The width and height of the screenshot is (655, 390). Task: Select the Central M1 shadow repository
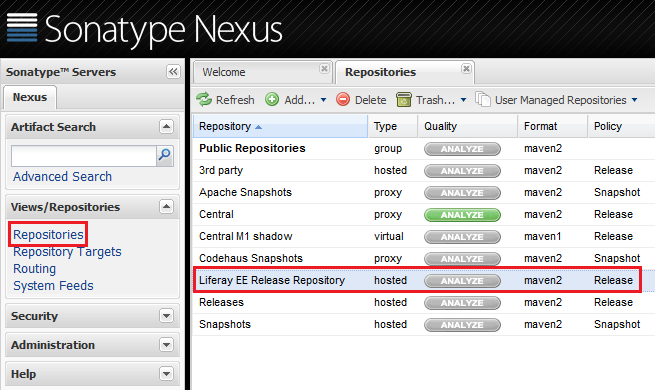(246, 236)
